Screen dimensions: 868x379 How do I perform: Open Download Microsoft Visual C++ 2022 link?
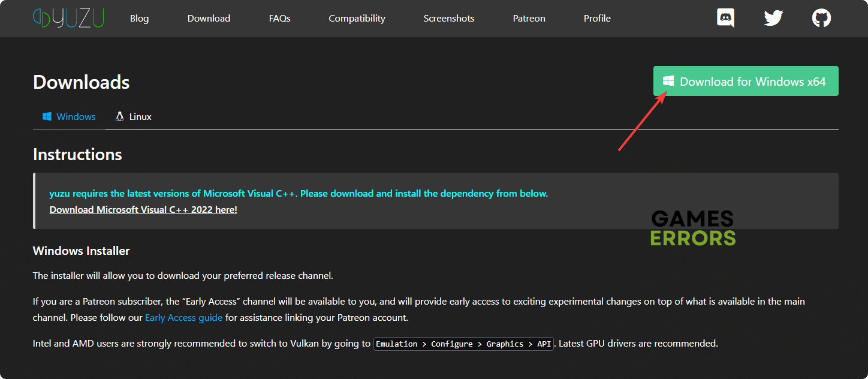[143, 209]
